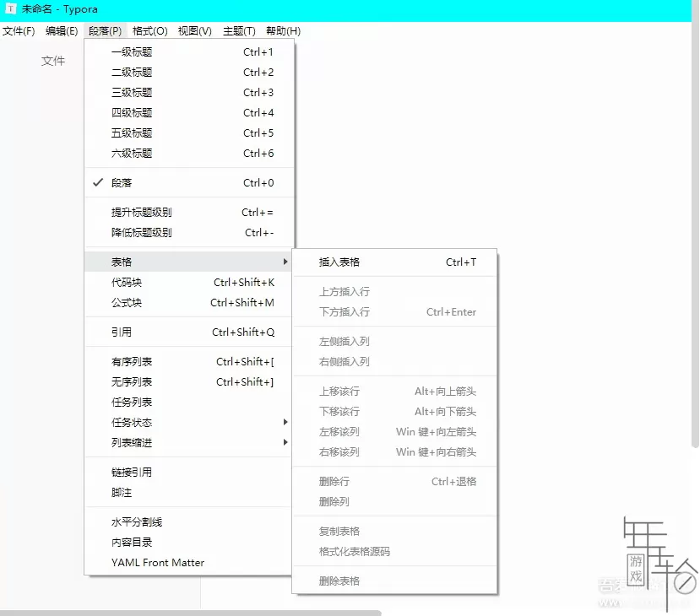Insert a 代码块 code block
The height and width of the screenshot is (616, 700).
point(189,283)
